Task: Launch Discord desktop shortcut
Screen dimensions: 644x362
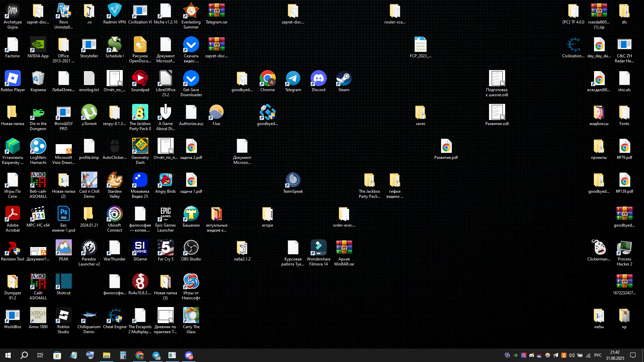Action: coord(319,81)
